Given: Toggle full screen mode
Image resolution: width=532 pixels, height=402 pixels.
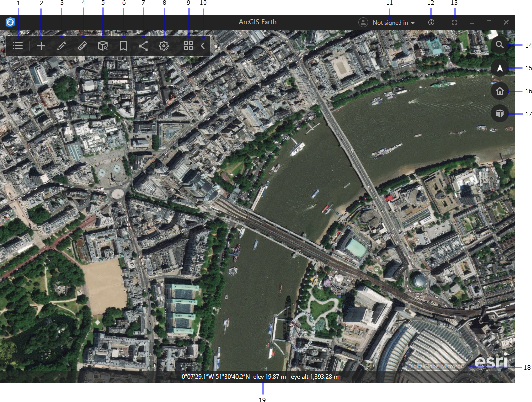Looking at the screenshot, I should pos(454,23).
